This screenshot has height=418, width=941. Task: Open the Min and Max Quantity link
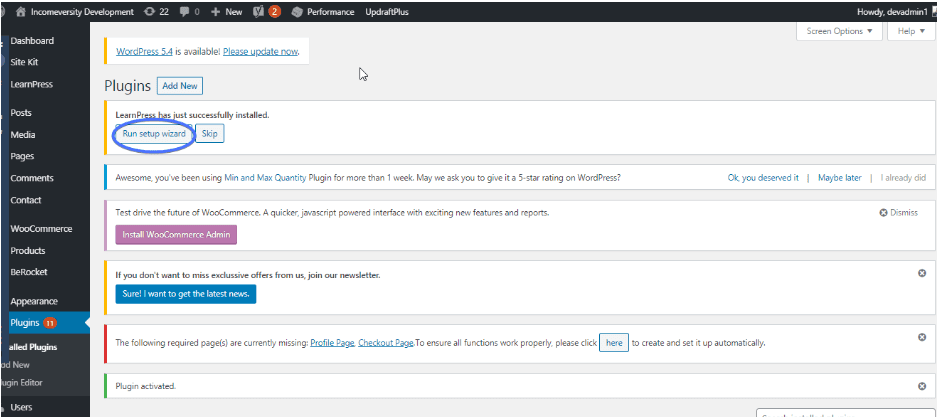coord(265,178)
